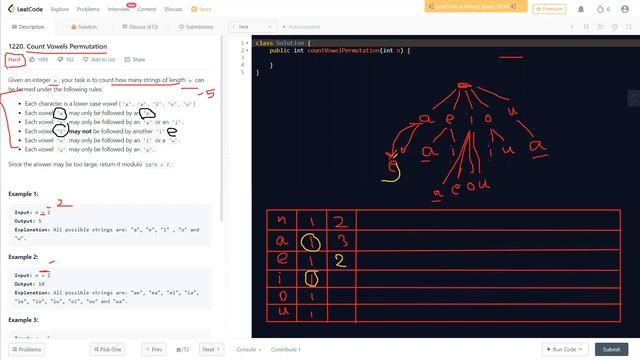Open the Interview menu
Screen dimensions: 640x360
coord(118,9)
